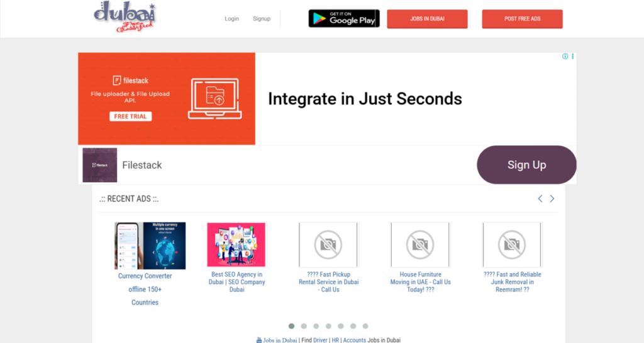644x343 pixels.
Task: Click the Get it on Google Play badge
Action: tap(344, 18)
